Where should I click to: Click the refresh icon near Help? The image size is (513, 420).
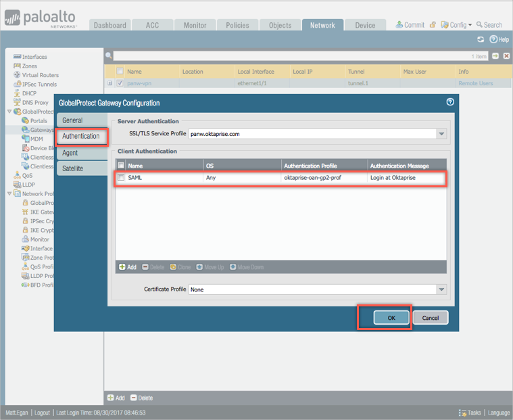[x=481, y=40]
